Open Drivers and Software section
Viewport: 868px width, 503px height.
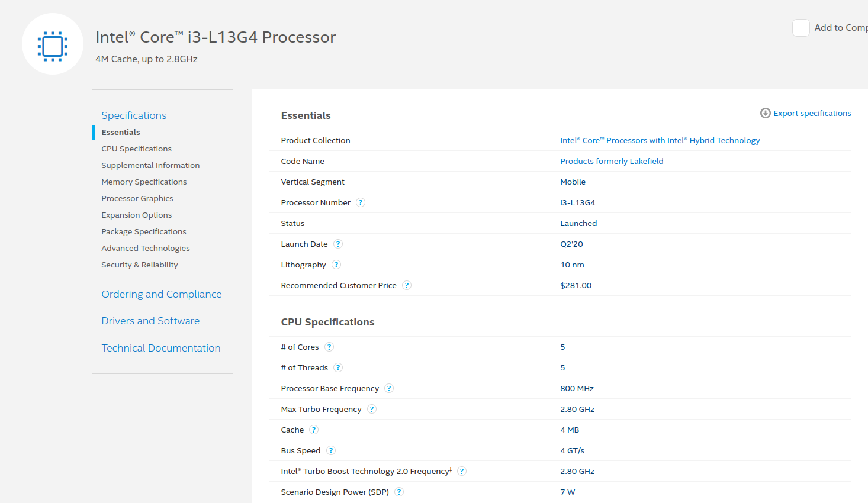(x=150, y=321)
